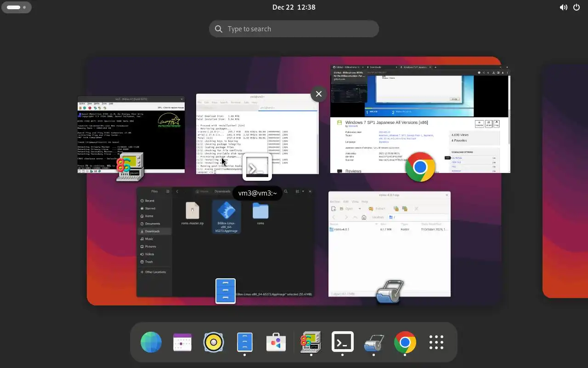Image resolution: width=588 pixels, height=368 pixels.
Task: Click Home in Files preview sidebar
Action: (x=149, y=216)
